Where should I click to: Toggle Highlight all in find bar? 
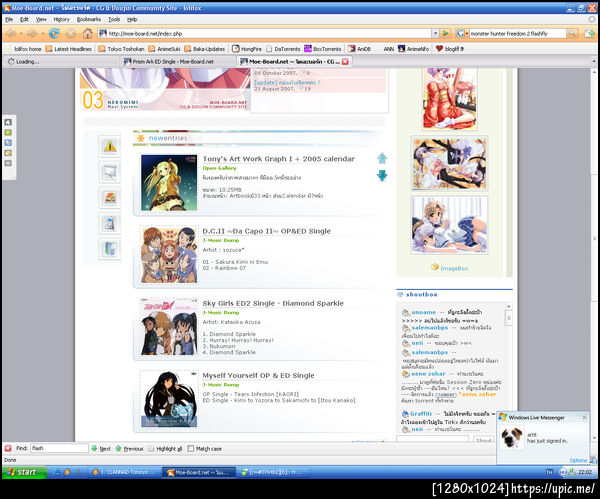[165, 448]
